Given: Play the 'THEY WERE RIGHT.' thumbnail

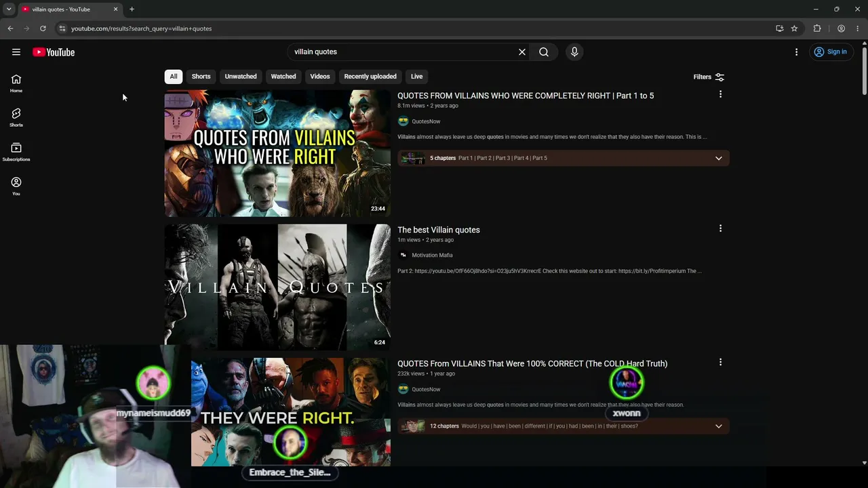Looking at the screenshot, I should 290,412.
